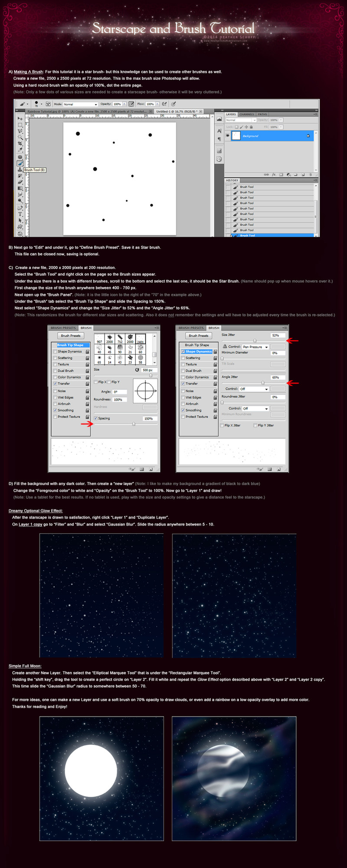Select the Crop tool

pyautogui.click(x=20, y=143)
